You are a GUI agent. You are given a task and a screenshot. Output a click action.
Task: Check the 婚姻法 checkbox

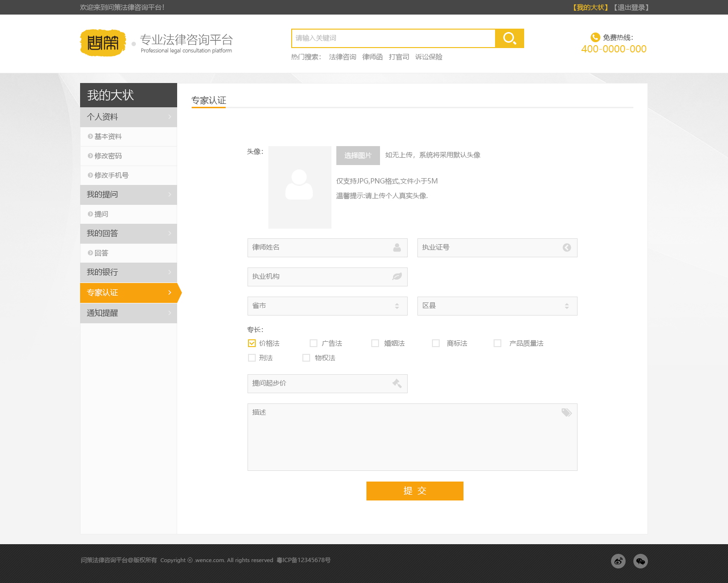click(375, 343)
